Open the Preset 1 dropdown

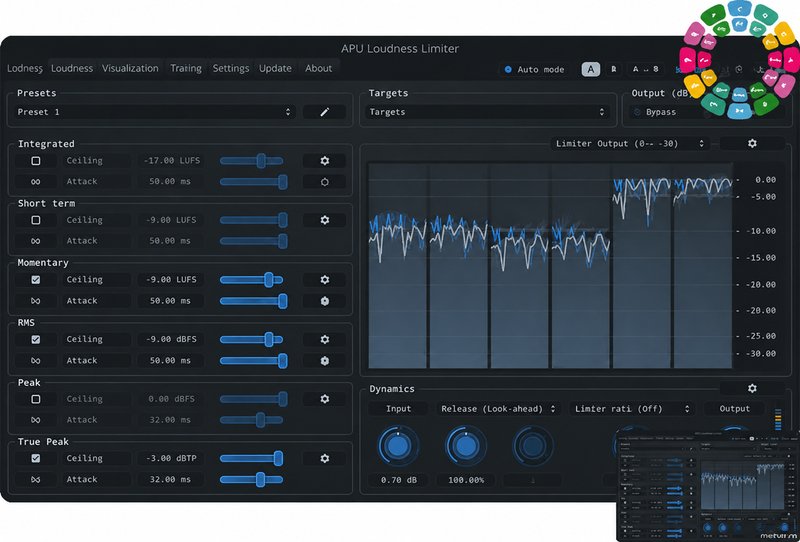154,112
